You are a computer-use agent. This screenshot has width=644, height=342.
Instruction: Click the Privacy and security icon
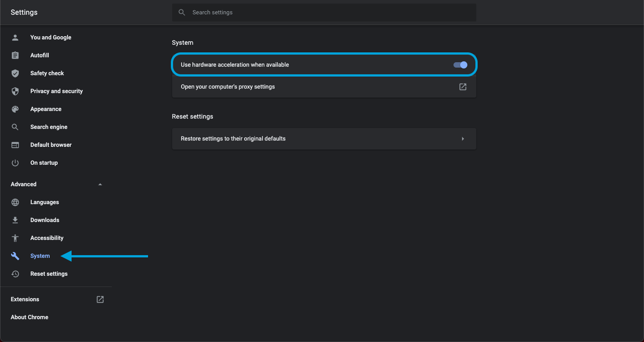pyautogui.click(x=15, y=91)
